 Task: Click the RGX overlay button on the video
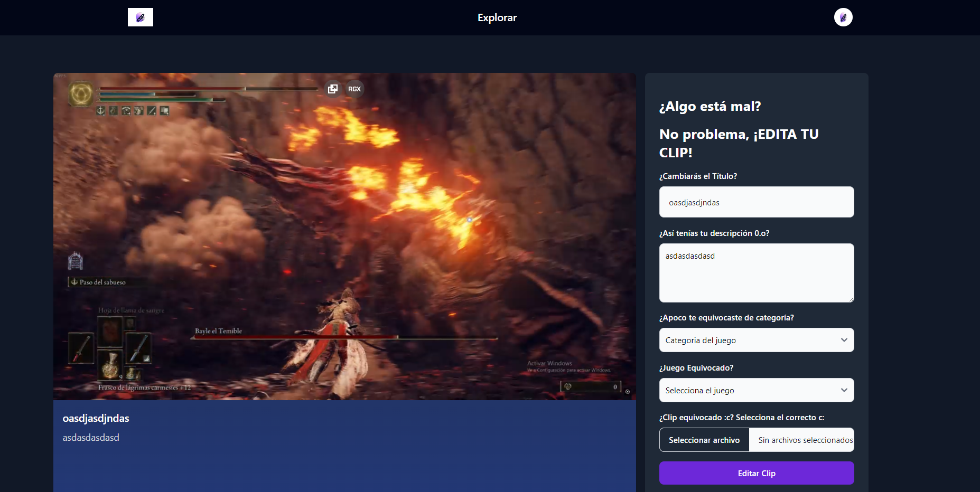[354, 89]
